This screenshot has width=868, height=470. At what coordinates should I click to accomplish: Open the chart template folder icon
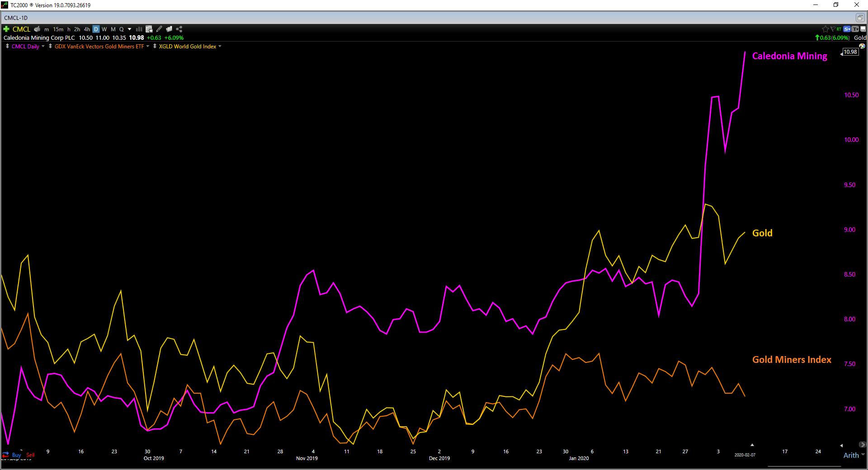pos(169,29)
